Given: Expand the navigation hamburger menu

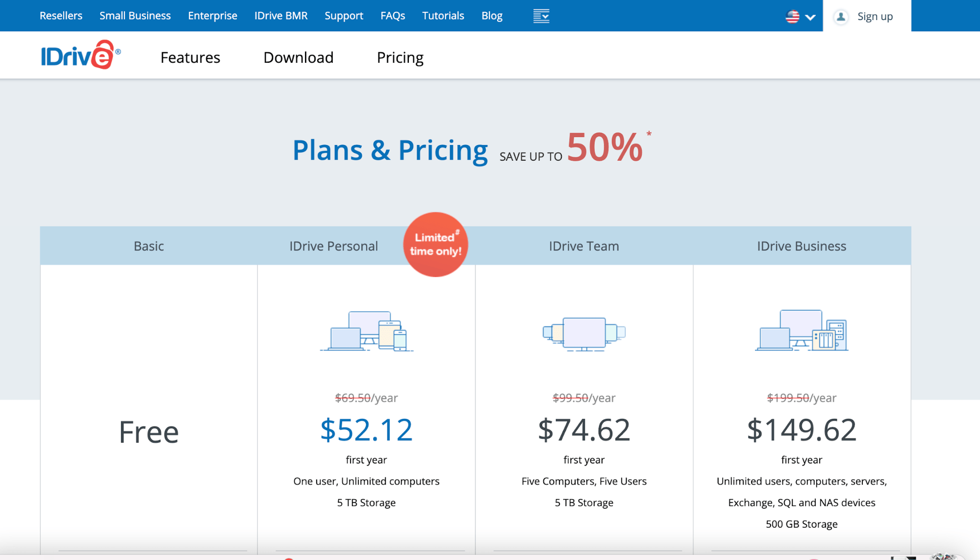Looking at the screenshot, I should (541, 16).
